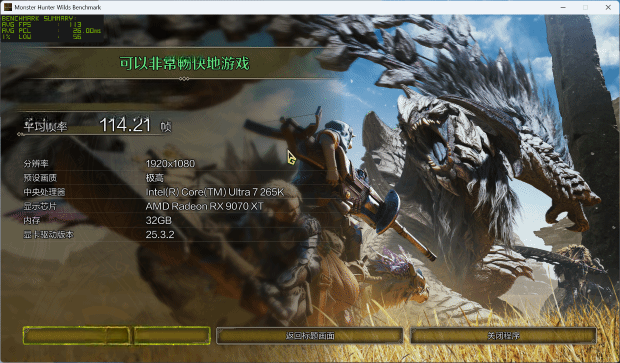The height and width of the screenshot is (363, 620).
Task: Maximize the benchmark window
Action: pyautogui.click(x=585, y=7)
